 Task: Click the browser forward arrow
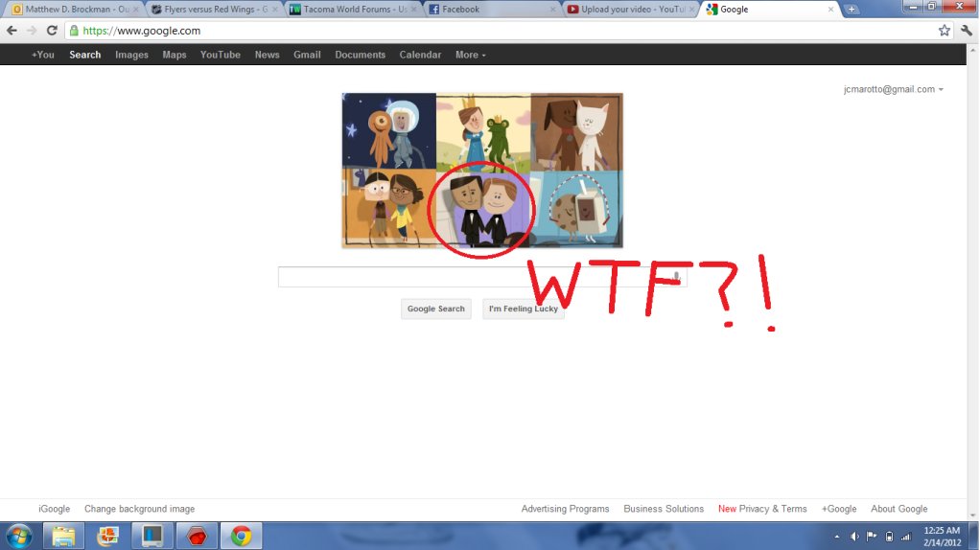pyautogui.click(x=32, y=31)
